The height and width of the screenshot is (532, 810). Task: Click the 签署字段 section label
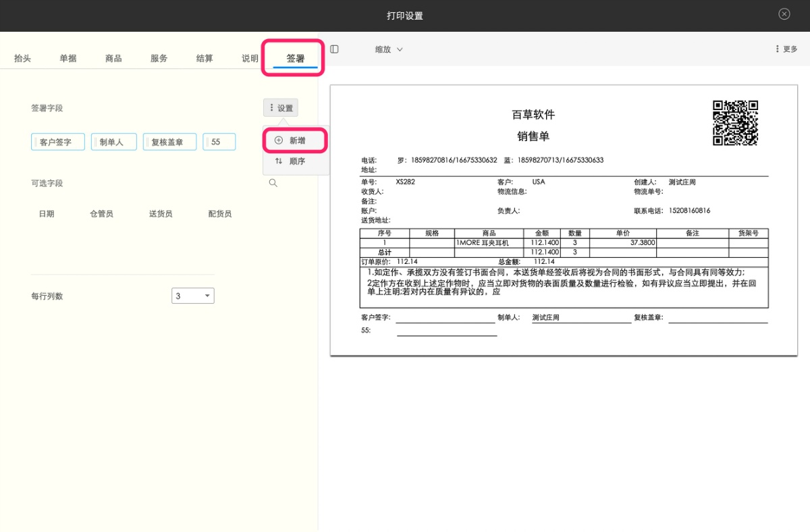click(x=47, y=108)
